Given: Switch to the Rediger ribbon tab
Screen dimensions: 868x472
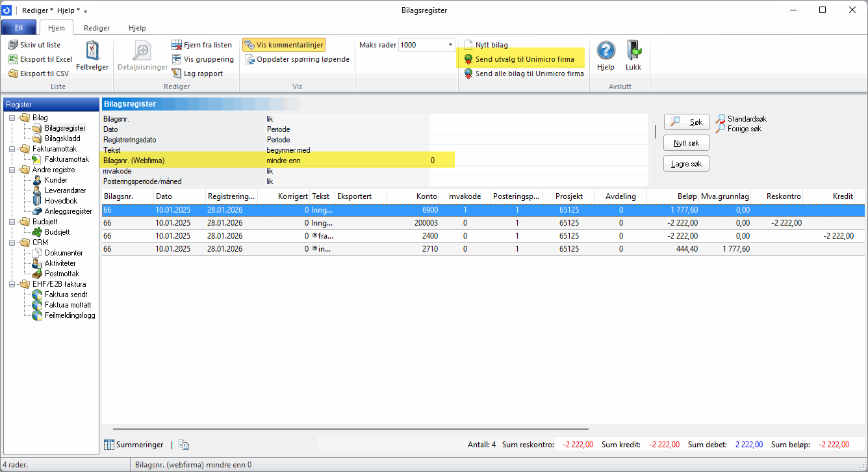Looking at the screenshot, I should pos(97,28).
